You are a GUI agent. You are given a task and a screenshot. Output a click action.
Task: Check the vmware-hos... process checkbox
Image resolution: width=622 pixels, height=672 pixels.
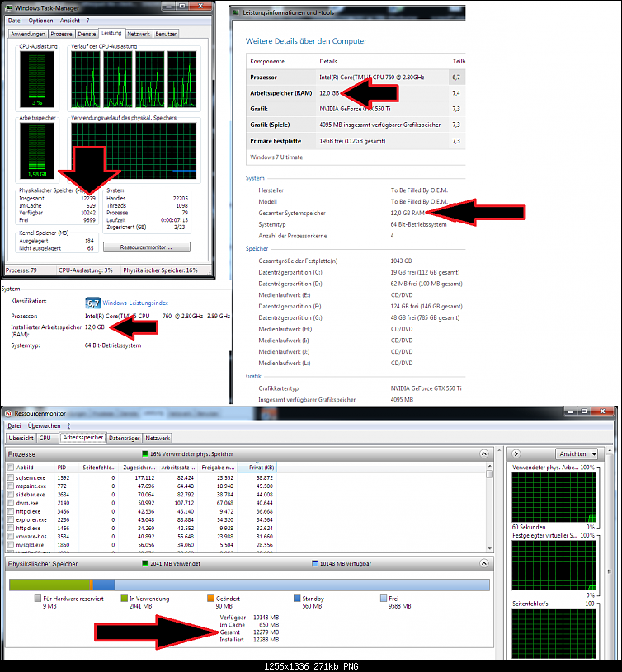pos(11,537)
